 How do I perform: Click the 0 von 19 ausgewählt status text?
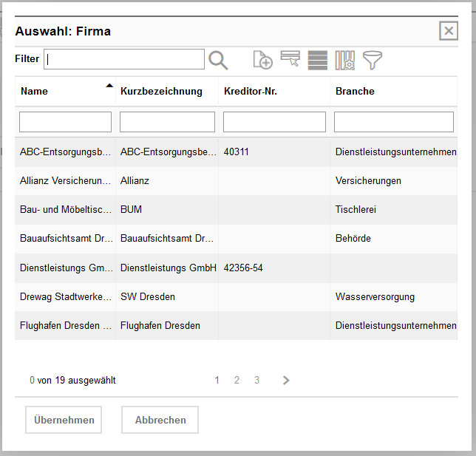tap(72, 380)
